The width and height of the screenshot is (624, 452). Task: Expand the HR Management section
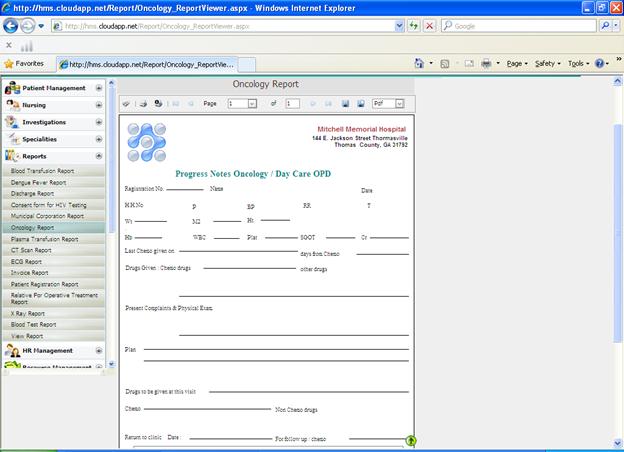click(99, 351)
